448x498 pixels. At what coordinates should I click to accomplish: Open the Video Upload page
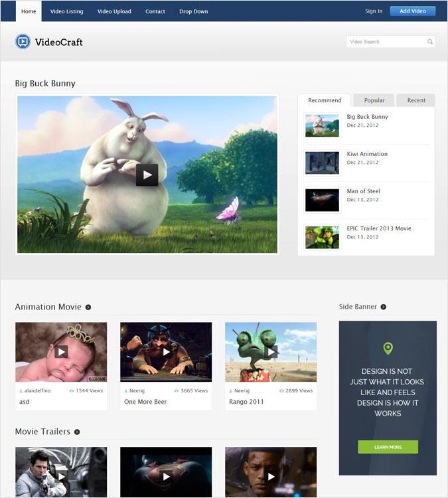point(114,11)
